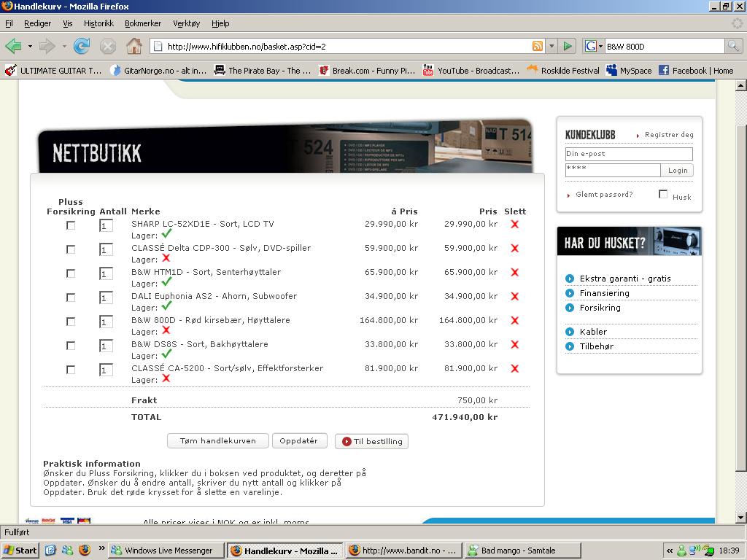Click the Login button

677,171
